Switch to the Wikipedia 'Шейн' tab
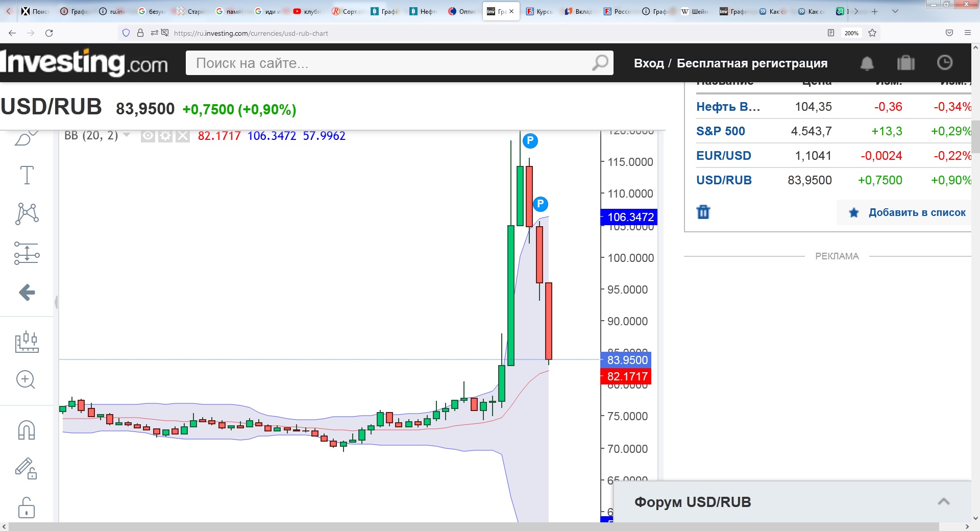 pyautogui.click(x=695, y=11)
